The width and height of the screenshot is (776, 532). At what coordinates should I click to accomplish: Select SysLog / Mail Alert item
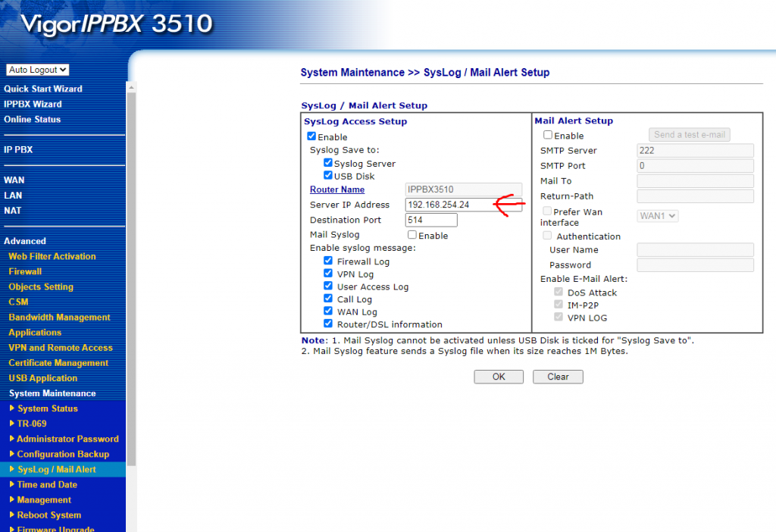tap(56, 470)
